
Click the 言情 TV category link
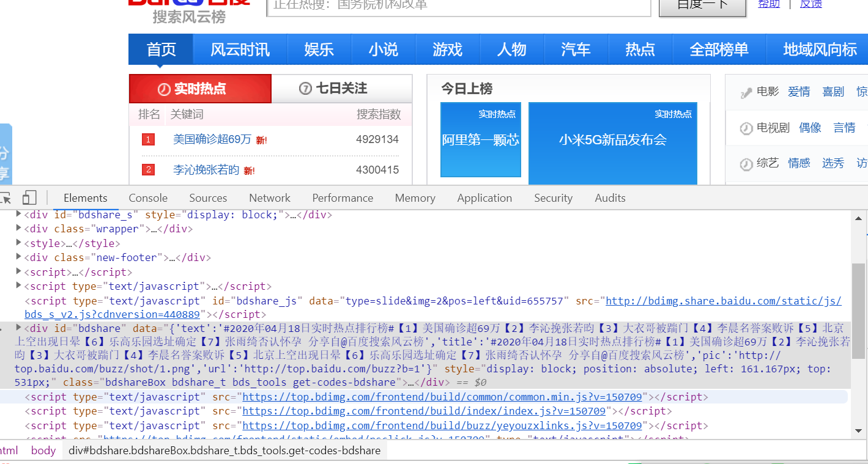[x=844, y=127]
